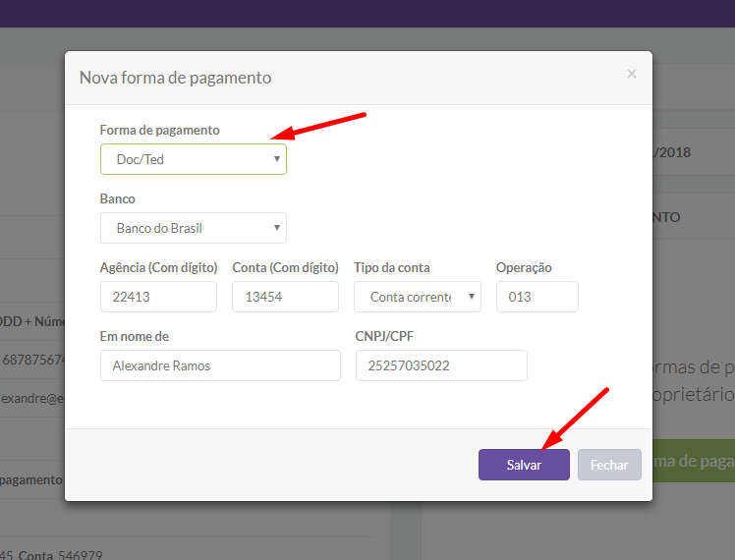The image size is (735, 560).
Task: Open the Tipo da conta dropdown
Action: [x=417, y=297]
